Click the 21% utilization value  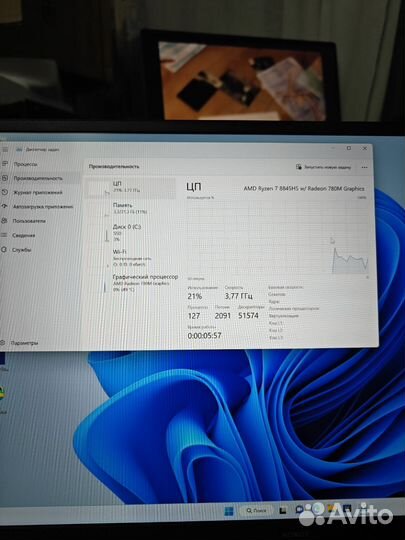[x=195, y=296]
